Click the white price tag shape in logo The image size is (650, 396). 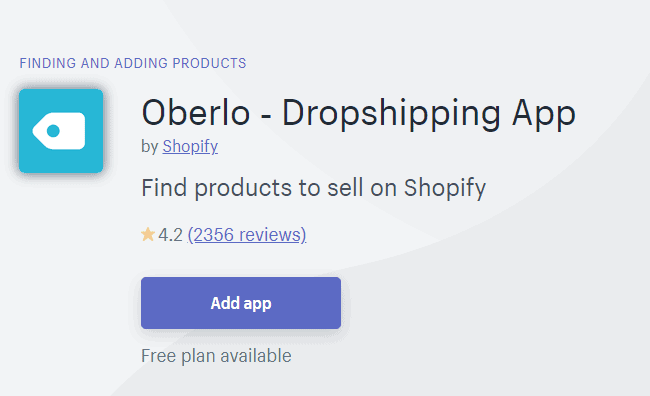[59, 131]
